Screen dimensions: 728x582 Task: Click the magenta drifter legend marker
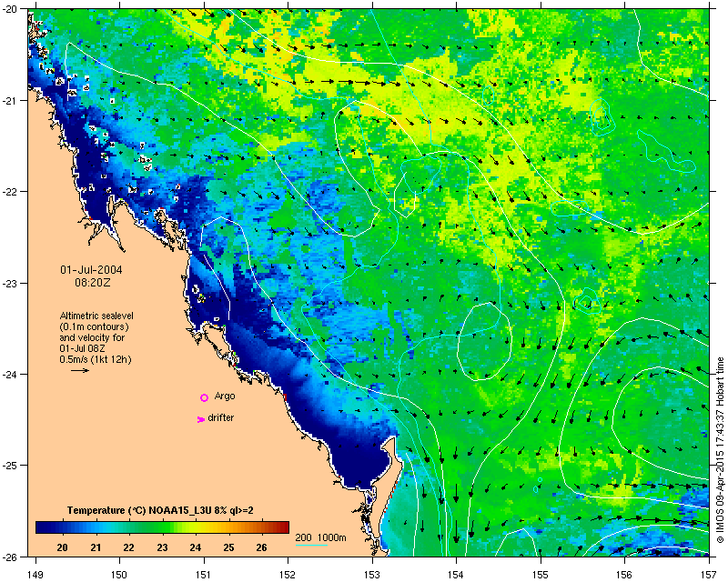pyautogui.click(x=200, y=419)
